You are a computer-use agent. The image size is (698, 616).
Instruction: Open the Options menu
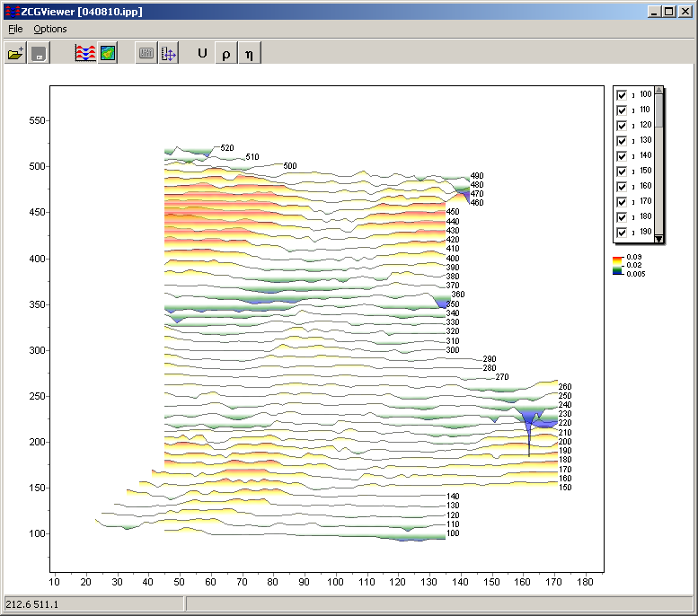click(50, 29)
